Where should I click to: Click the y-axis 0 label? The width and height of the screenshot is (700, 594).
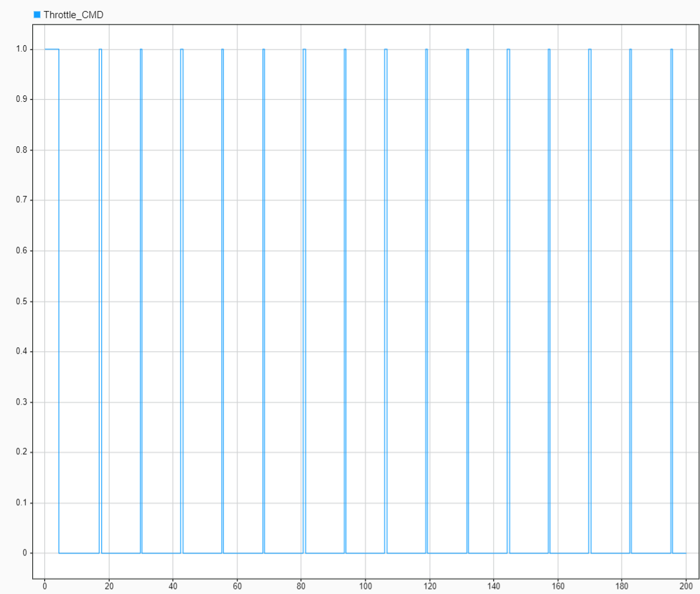(23, 553)
